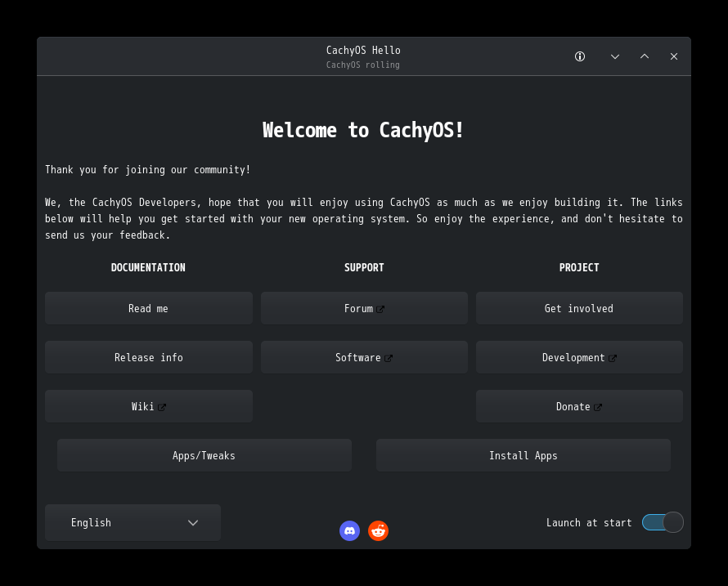Close the CachyOS Hello window

coord(674,56)
